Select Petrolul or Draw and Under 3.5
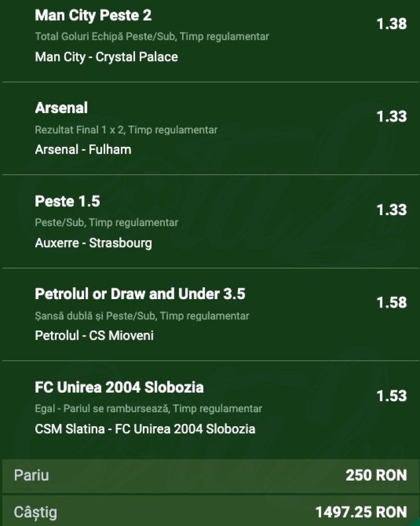The image size is (420, 526). click(140, 294)
